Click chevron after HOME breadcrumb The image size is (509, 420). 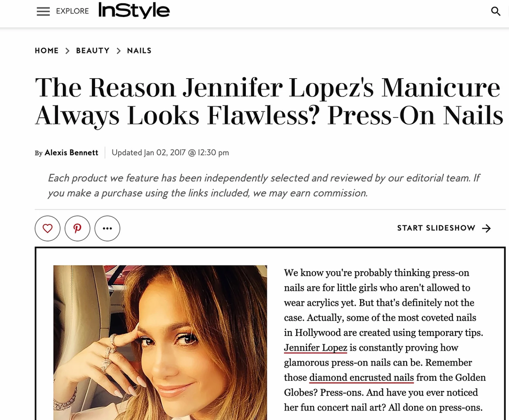(67, 51)
